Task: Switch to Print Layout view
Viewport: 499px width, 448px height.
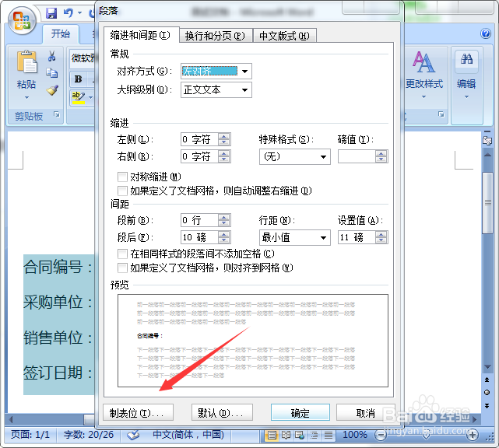Action: point(272,435)
